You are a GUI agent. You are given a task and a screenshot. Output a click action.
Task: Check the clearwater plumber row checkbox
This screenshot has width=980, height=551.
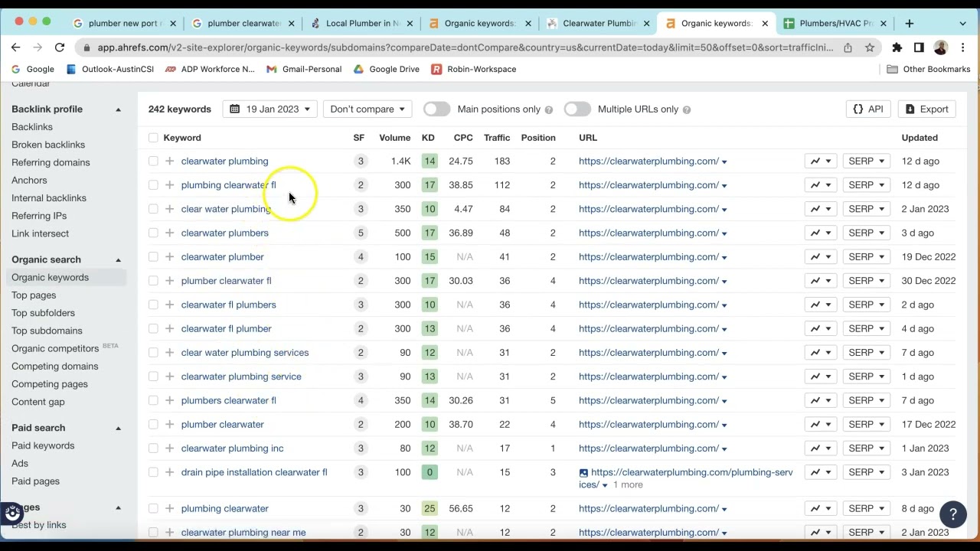[153, 257]
